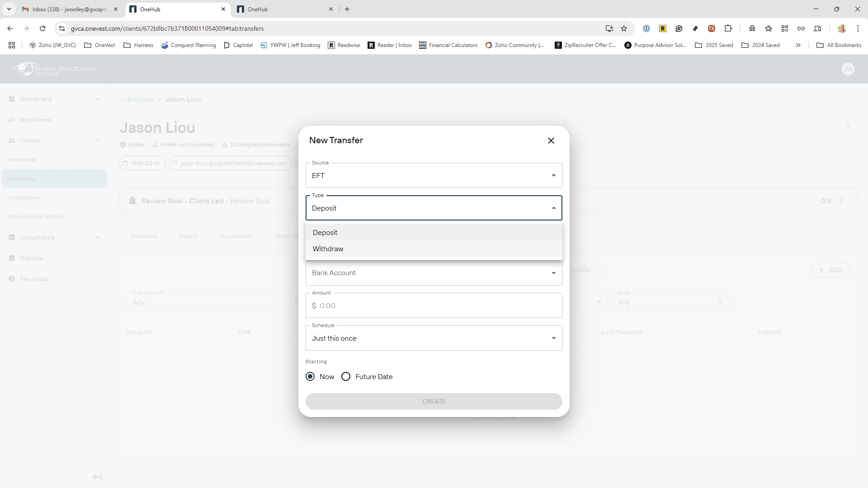Open Reports in the sidebar
The width and height of the screenshot is (868, 488).
31,258
